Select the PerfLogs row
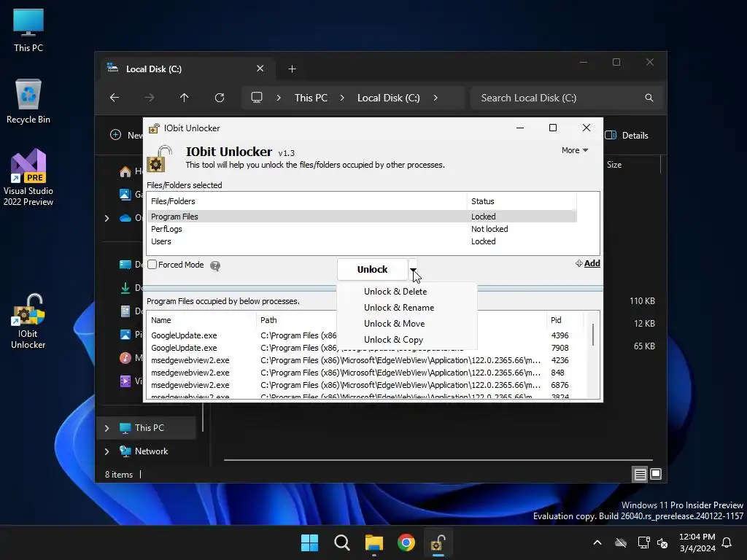The image size is (747, 560). (362, 229)
